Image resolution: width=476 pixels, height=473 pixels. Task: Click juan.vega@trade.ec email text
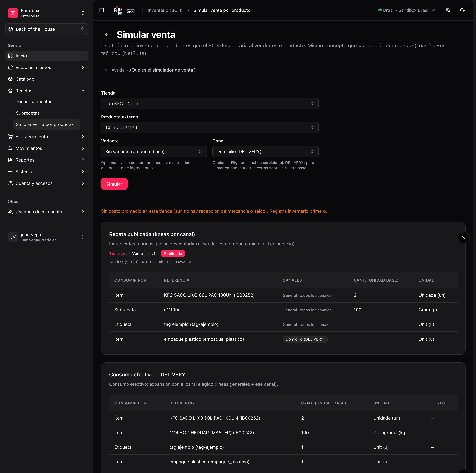[39, 240]
